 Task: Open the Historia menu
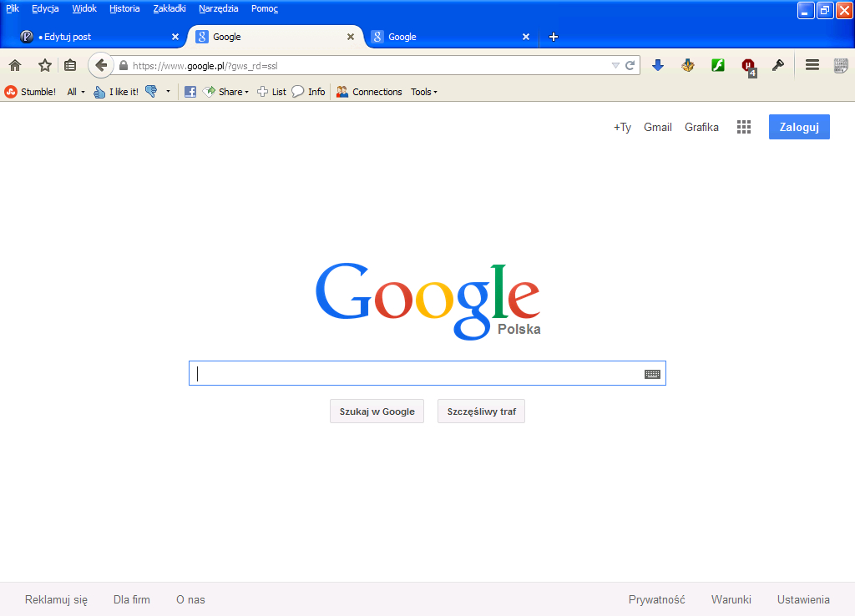click(124, 8)
